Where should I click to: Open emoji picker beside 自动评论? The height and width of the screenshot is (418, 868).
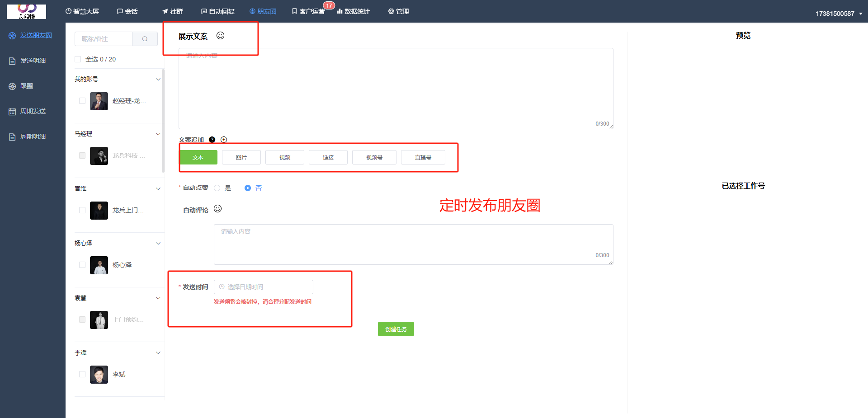pos(217,208)
